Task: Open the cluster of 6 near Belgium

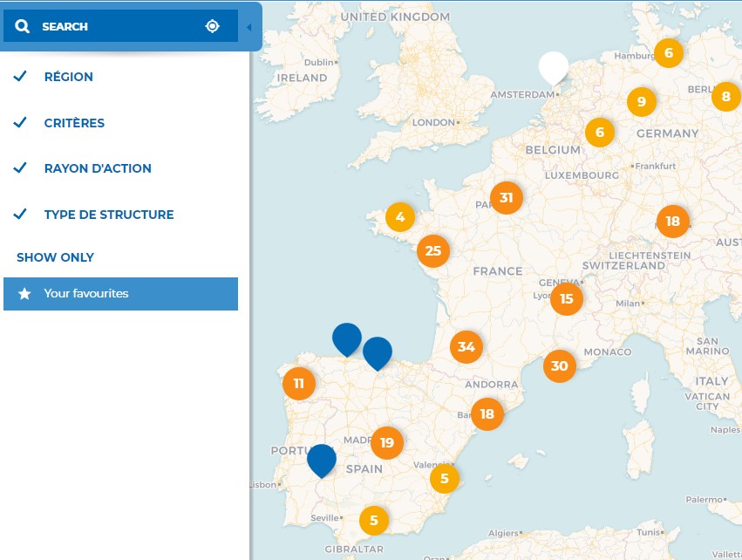Action: coord(600,132)
